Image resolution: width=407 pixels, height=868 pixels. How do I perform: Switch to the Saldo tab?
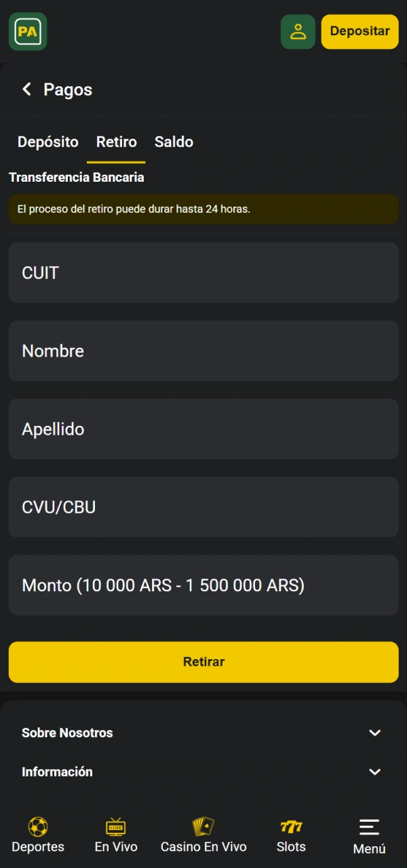click(174, 142)
